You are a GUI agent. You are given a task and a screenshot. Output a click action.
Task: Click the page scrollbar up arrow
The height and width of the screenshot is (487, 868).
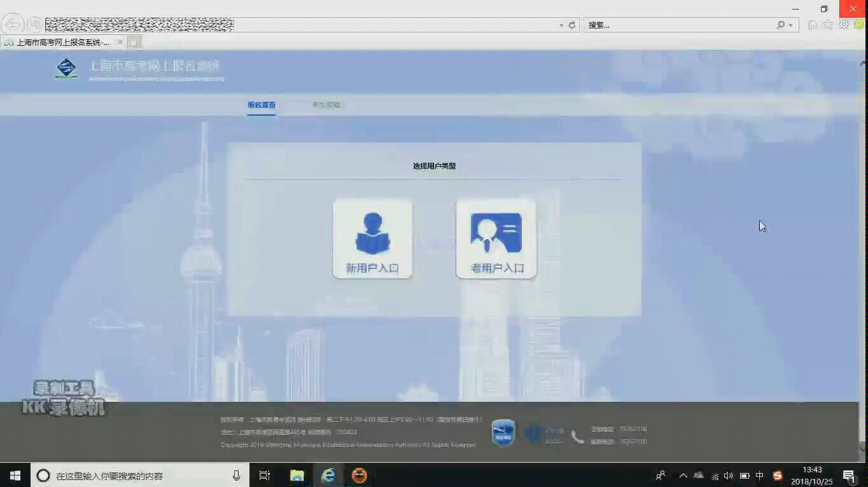(x=863, y=63)
